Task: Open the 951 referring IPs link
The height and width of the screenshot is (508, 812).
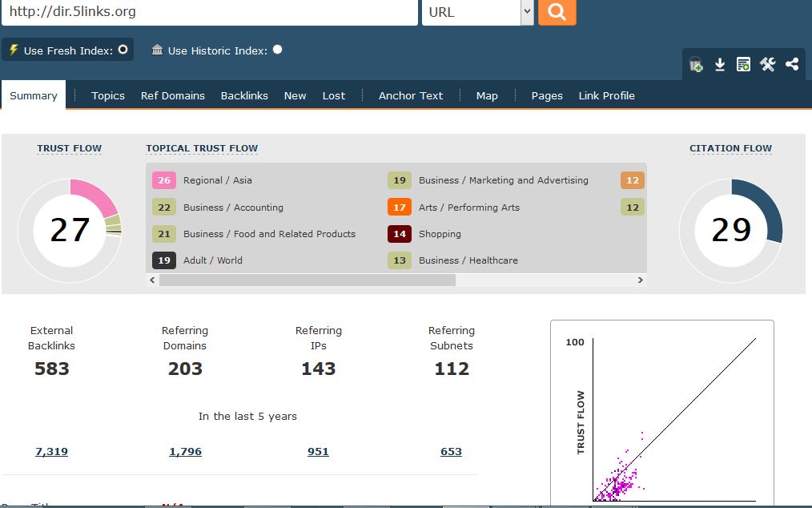Action: pos(318,451)
